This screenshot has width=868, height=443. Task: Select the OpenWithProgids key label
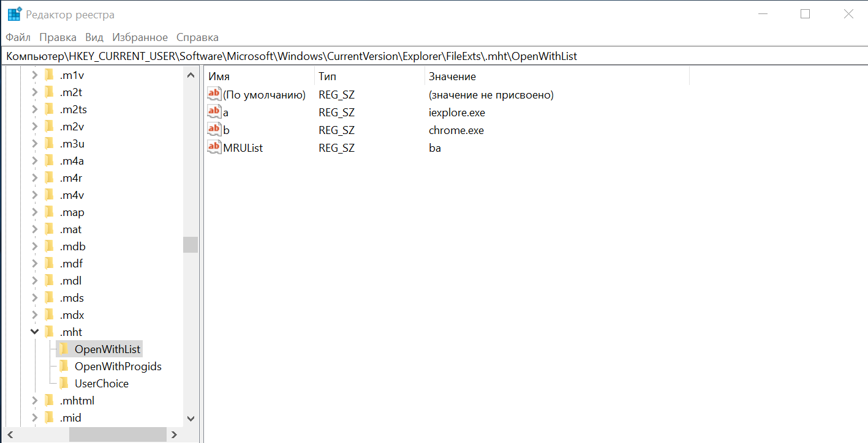(118, 367)
